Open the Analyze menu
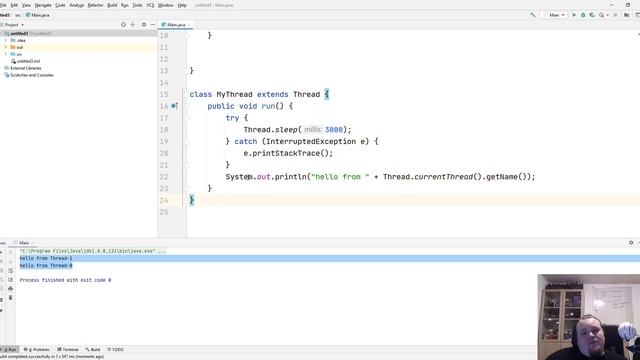The image size is (640, 360). [76, 5]
